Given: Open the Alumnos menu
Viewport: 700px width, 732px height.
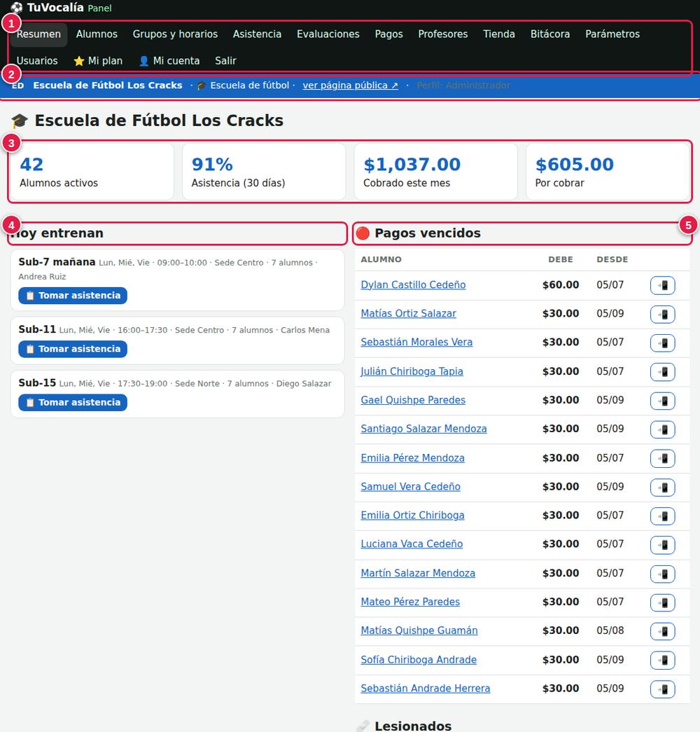Looking at the screenshot, I should pos(97,34).
